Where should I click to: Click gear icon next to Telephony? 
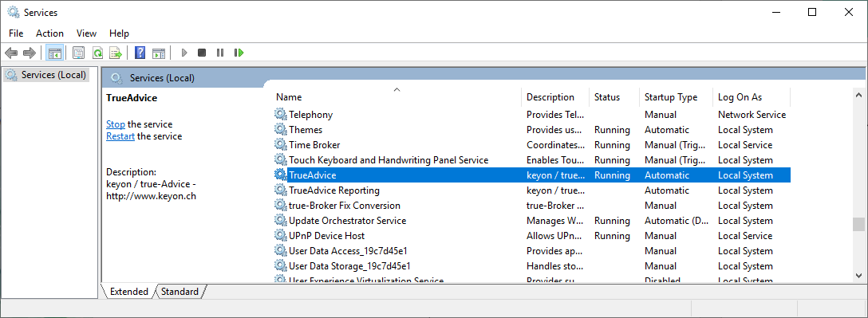coord(281,115)
